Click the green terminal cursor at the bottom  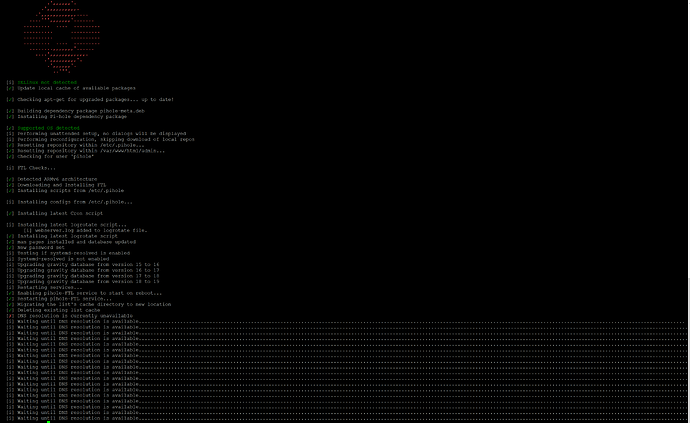coord(33,421)
